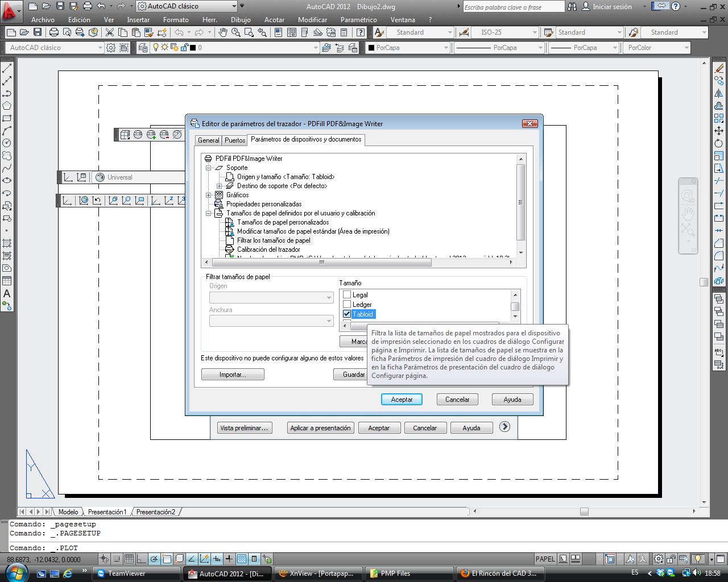Select the Line tool in Draw toolbar
The width and height of the screenshot is (728, 582).
coord(7,68)
